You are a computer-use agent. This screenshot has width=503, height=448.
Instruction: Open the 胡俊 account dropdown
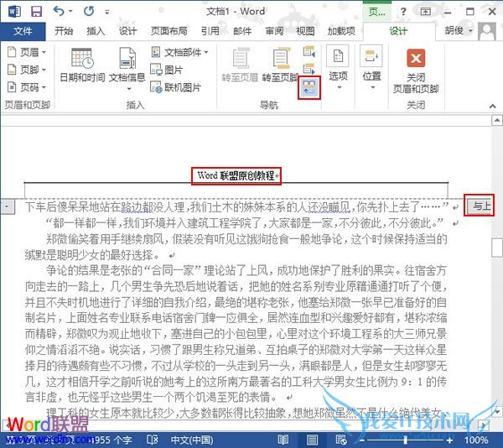click(459, 31)
